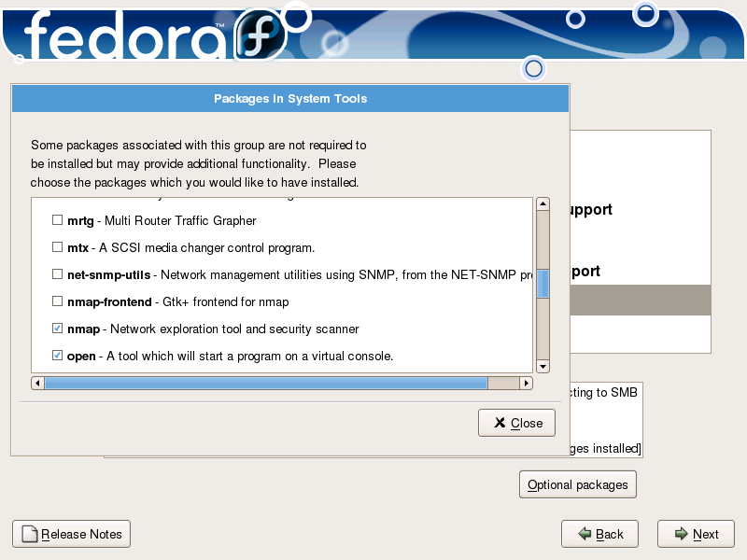
Task: Click the horizontal scrollbar thumb
Action: (x=266, y=384)
